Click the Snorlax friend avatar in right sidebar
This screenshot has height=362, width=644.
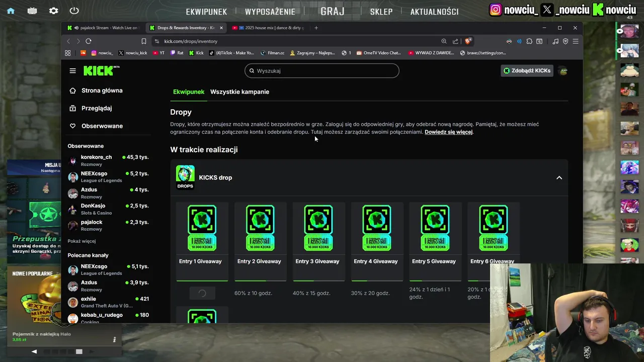click(629, 71)
